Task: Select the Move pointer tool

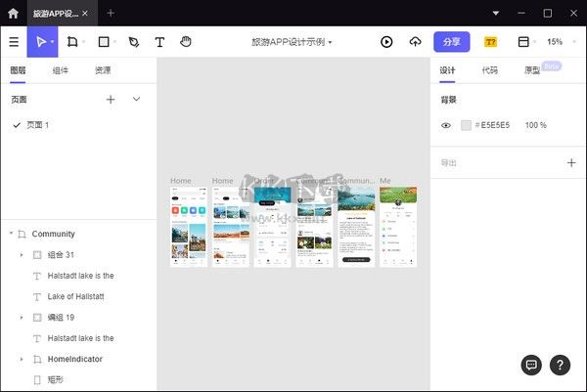Action: pyautogui.click(x=41, y=42)
